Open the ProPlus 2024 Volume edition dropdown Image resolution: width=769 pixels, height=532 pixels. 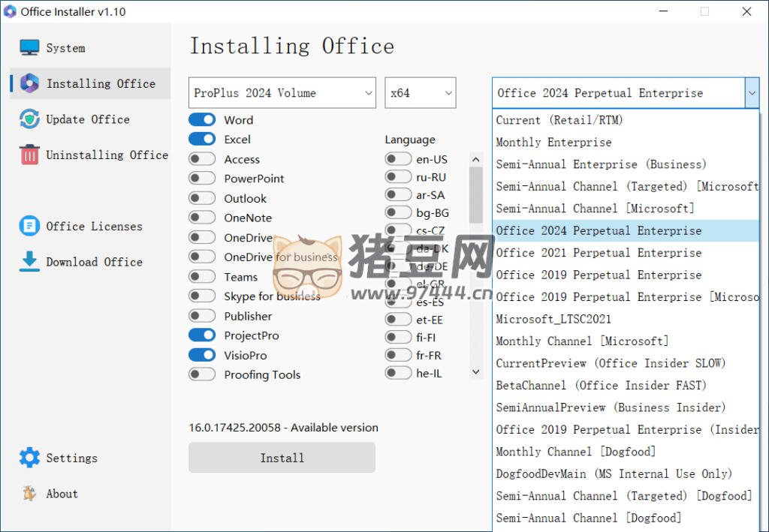[x=282, y=92]
